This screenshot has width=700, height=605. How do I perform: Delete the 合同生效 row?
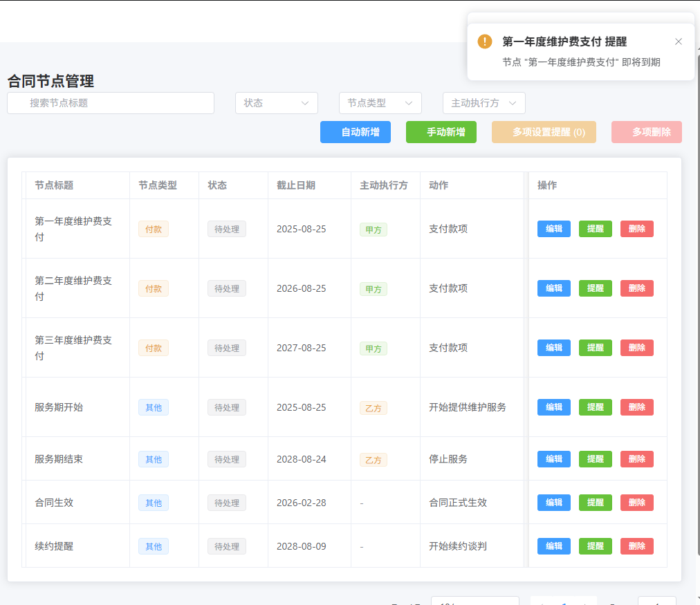[x=636, y=503]
